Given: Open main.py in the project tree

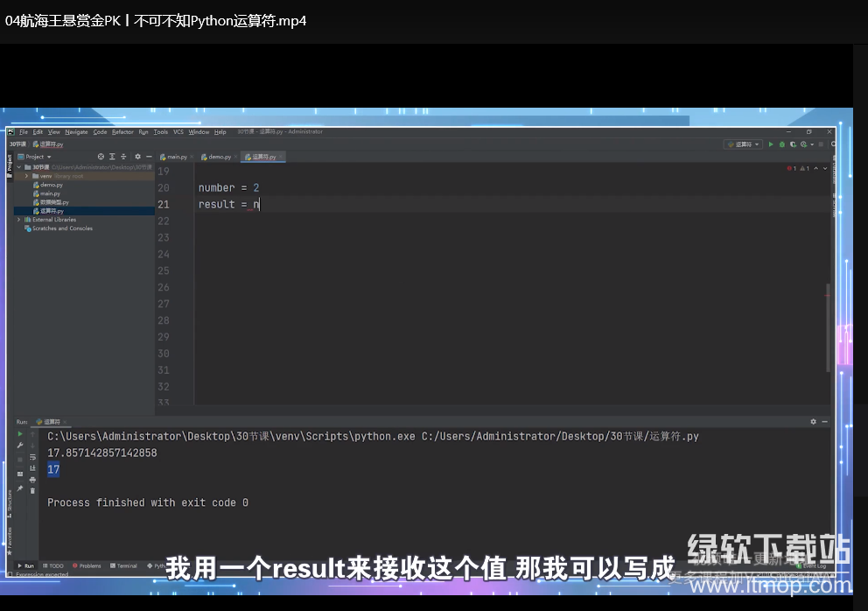Looking at the screenshot, I should coord(50,193).
